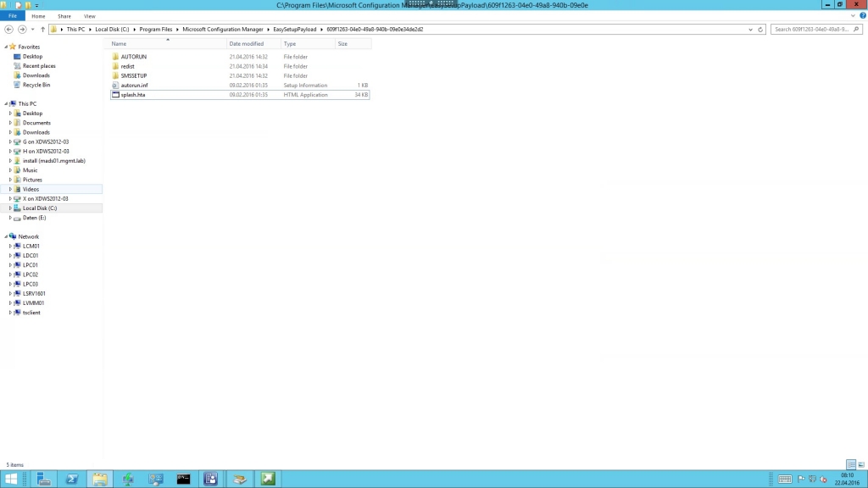868x488 pixels.
Task: Select the autorun.inf file icon
Action: (x=115, y=86)
